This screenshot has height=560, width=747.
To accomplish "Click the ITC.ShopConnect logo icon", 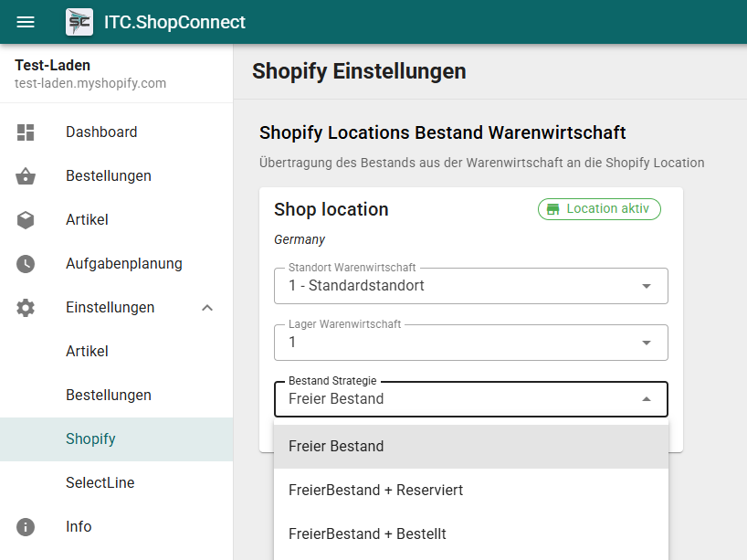I will point(79,21).
